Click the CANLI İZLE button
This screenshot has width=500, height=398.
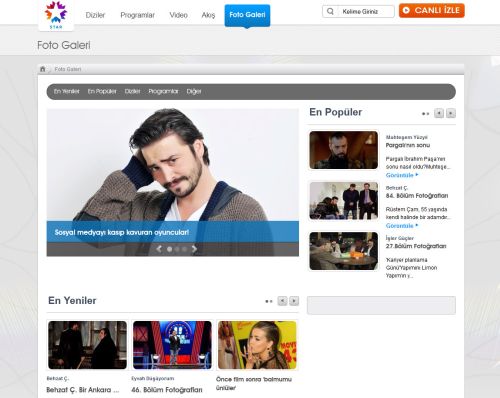(432, 10)
